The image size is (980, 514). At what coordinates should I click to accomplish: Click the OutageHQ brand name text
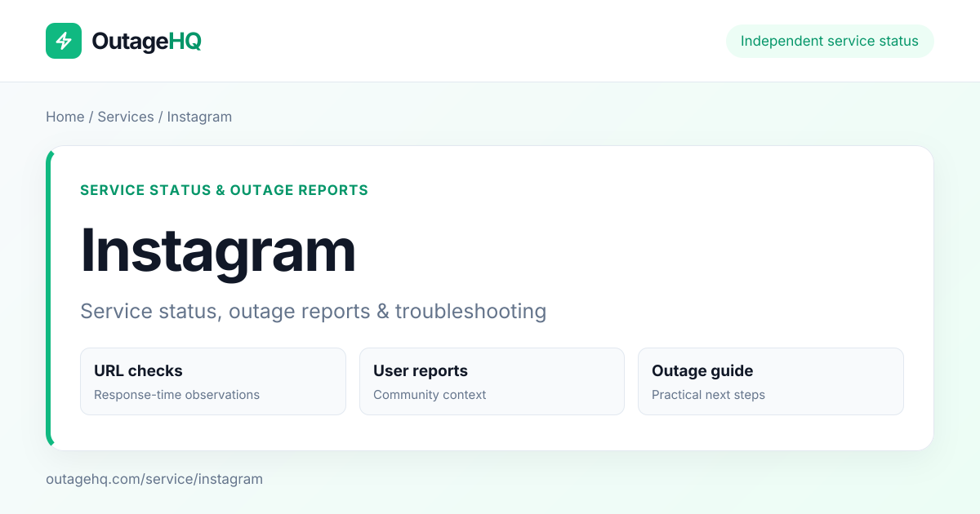146,41
